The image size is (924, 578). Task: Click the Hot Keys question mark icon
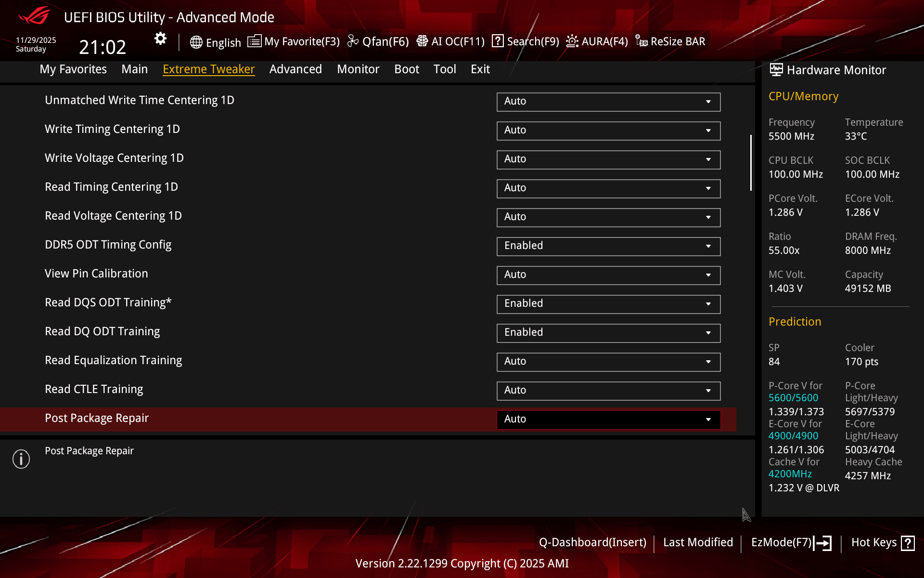(908, 543)
